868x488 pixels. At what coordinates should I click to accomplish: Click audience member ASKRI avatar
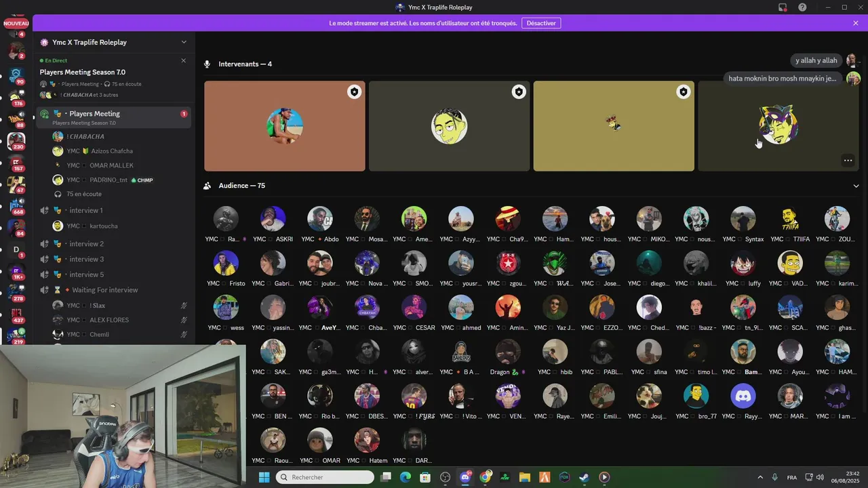(x=273, y=219)
